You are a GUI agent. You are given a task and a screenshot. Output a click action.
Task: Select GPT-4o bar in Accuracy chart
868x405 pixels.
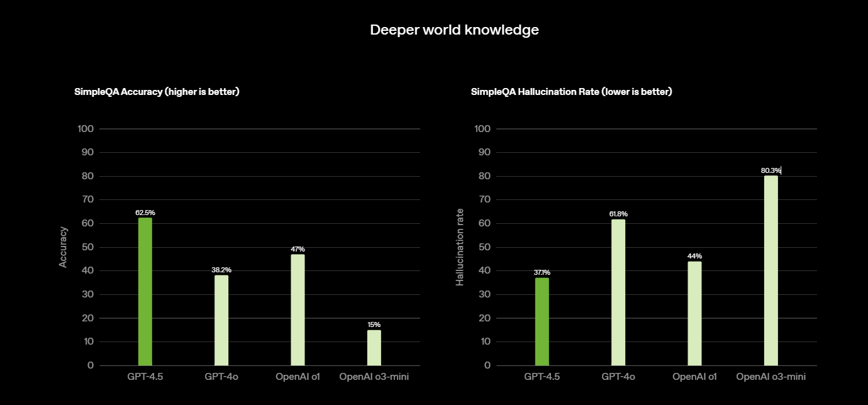[x=221, y=320]
